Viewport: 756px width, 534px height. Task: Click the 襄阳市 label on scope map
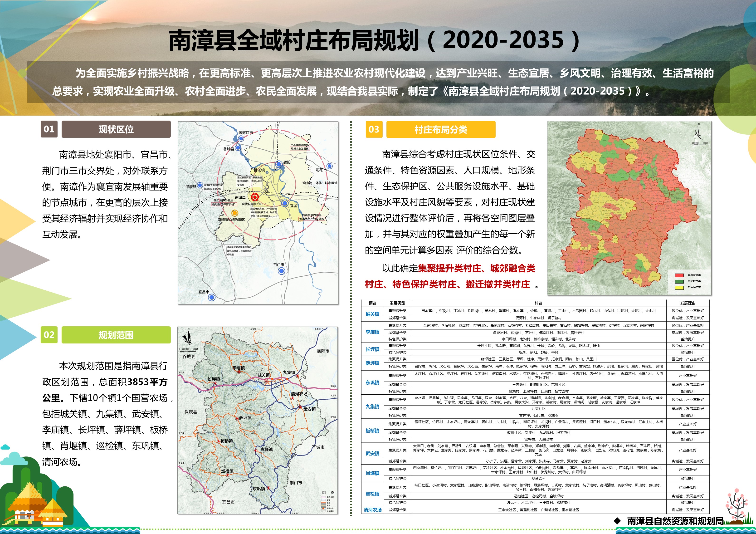(323, 351)
